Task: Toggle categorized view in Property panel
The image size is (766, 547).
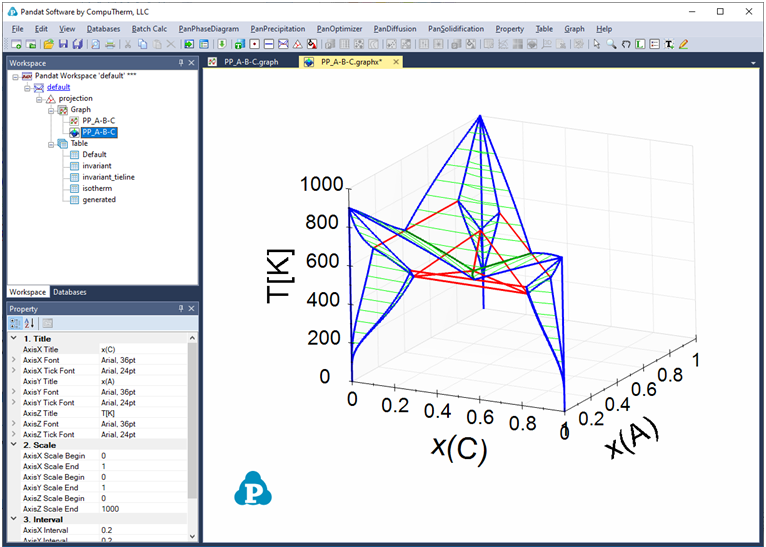Action: [x=16, y=323]
